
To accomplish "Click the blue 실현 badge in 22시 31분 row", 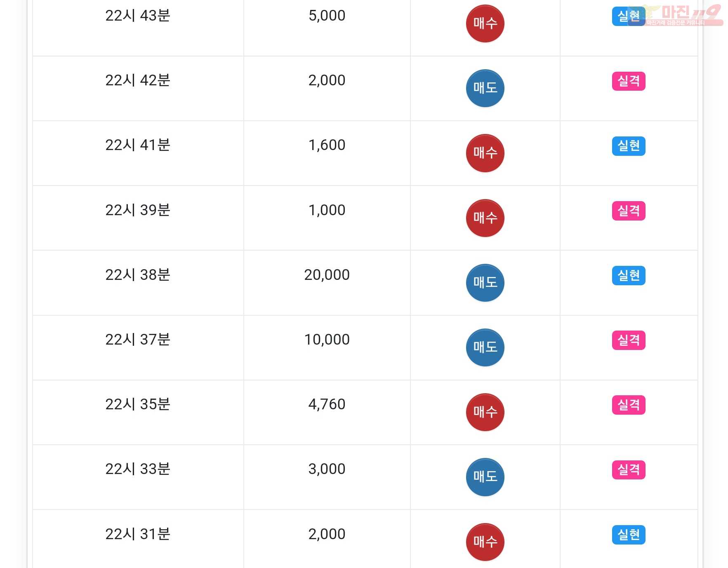I will pyautogui.click(x=629, y=535).
